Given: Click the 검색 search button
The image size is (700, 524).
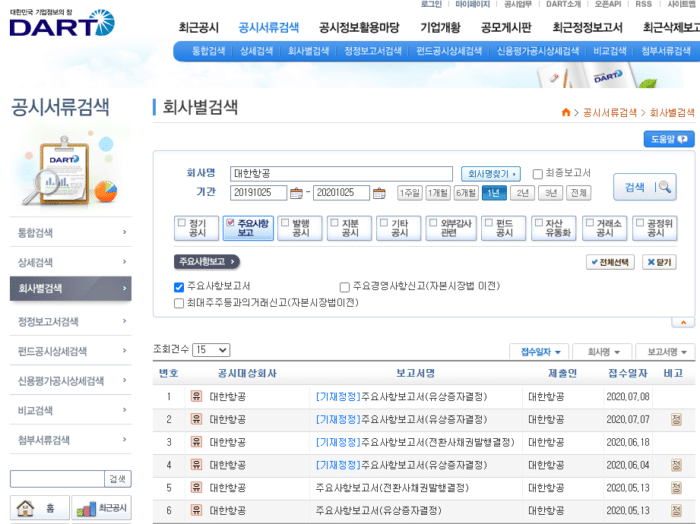Looking at the screenshot, I should (645, 187).
